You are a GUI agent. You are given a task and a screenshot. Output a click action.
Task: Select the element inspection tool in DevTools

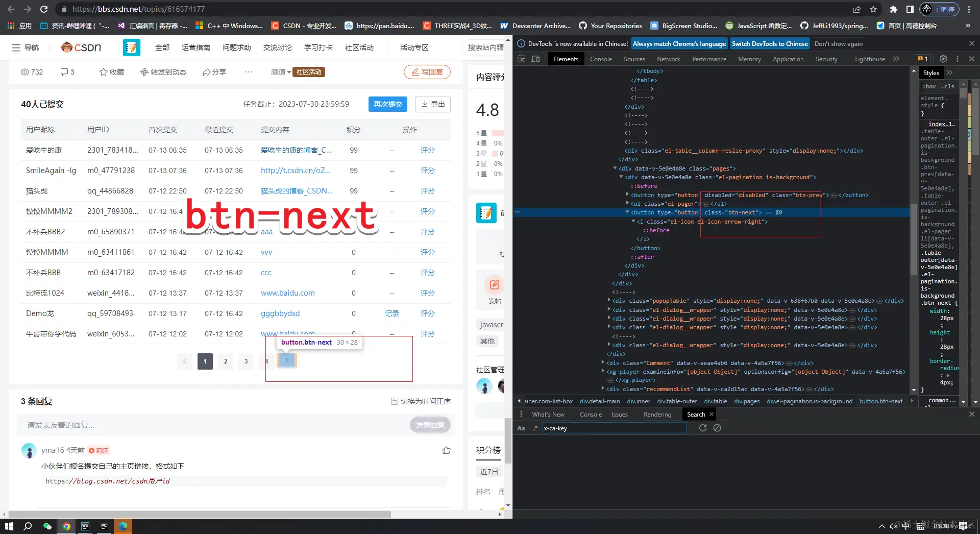click(x=521, y=59)
